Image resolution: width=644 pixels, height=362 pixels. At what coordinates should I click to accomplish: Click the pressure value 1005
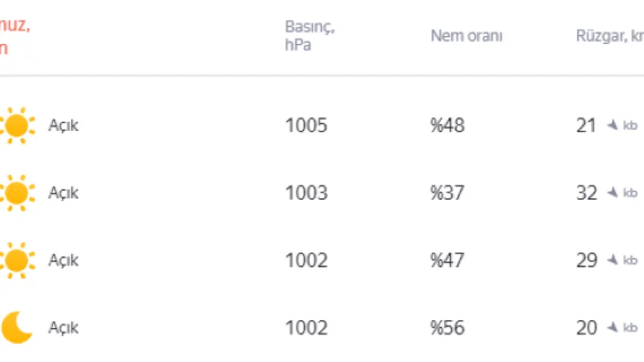tap(306, 126)
